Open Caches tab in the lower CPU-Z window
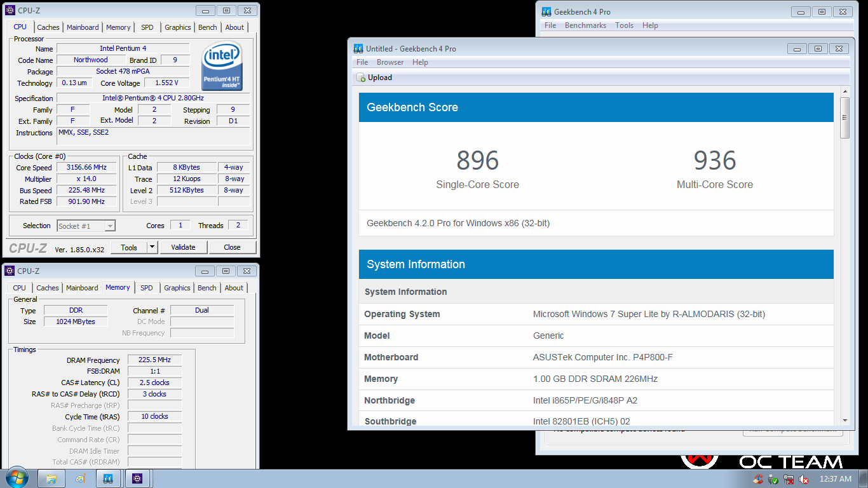 pyautogui.click(x=47, y=288)
